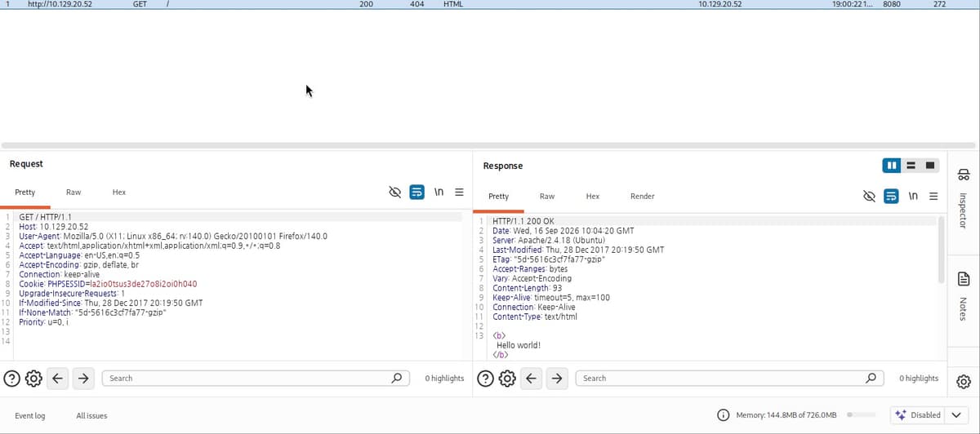Screen dimensions: 980x434
Task: Switch Response view to Hex tab
Action: point(593,197)
